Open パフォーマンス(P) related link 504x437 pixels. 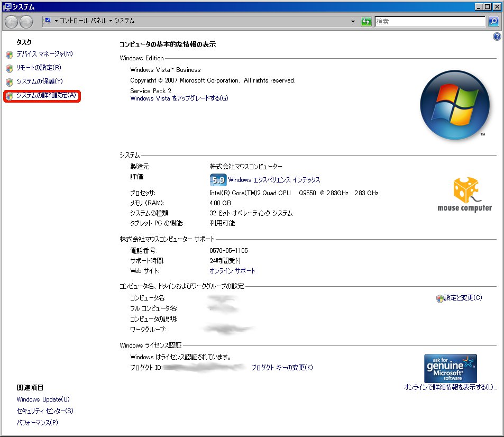point(38,423)
